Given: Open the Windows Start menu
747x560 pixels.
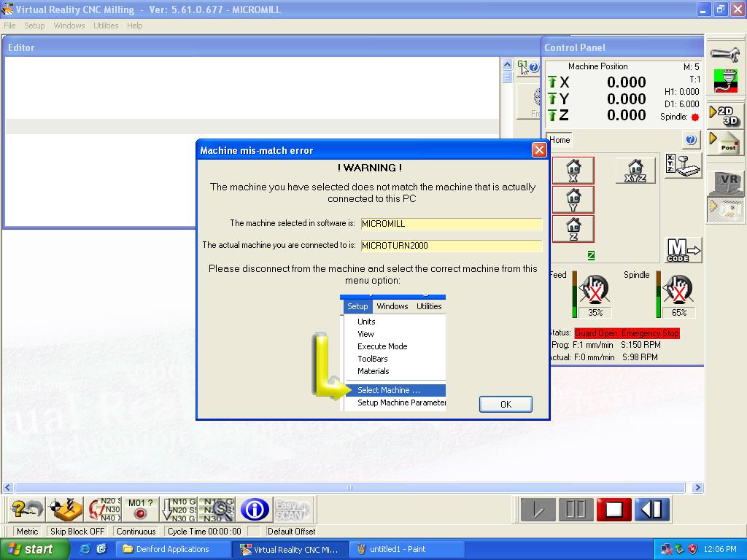Looking at the screenshot, I should point(34,549).
